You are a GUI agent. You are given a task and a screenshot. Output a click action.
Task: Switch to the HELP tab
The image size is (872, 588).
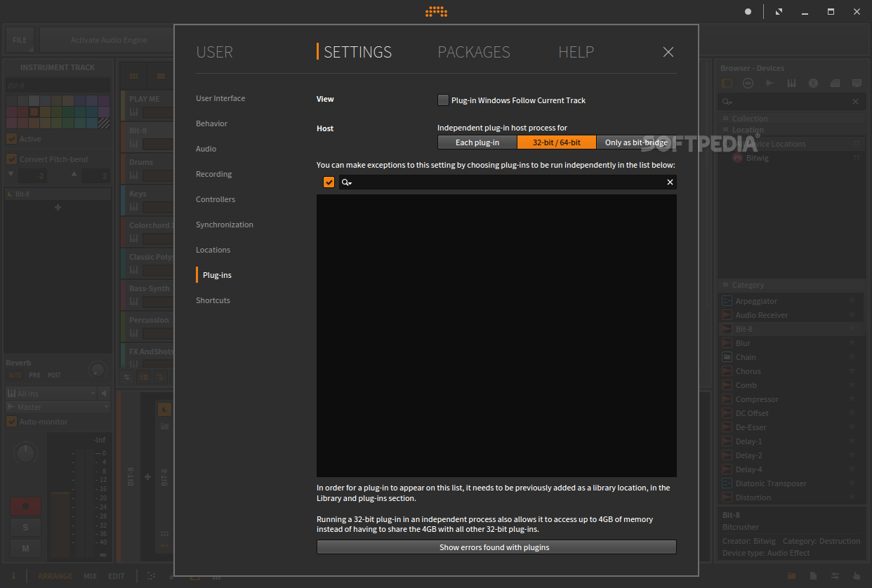(576, 52)
